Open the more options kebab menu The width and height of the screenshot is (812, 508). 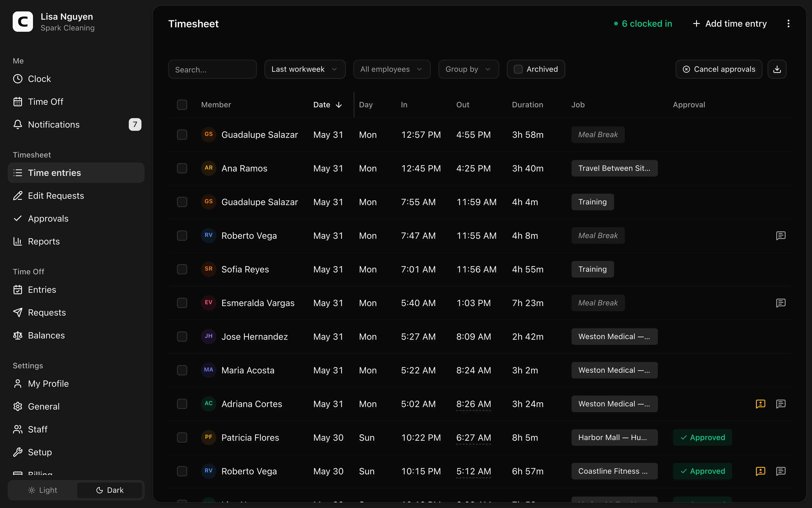point(788,23)
